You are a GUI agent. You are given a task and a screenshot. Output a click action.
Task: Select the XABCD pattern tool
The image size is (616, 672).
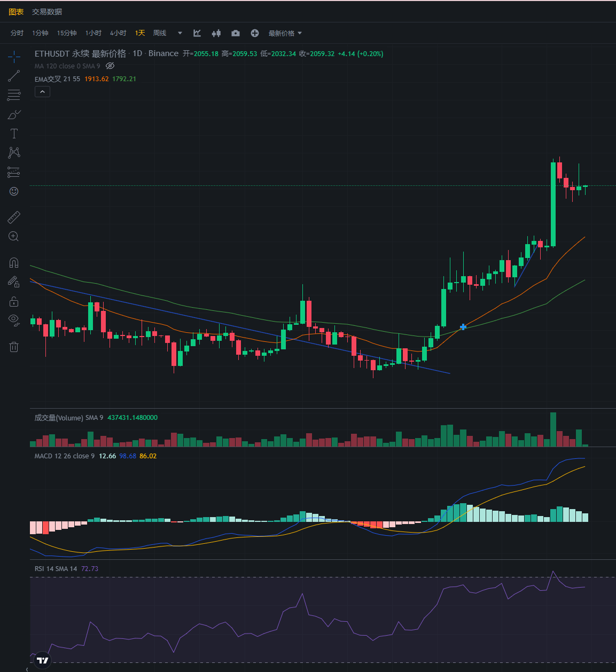point(14,153)
